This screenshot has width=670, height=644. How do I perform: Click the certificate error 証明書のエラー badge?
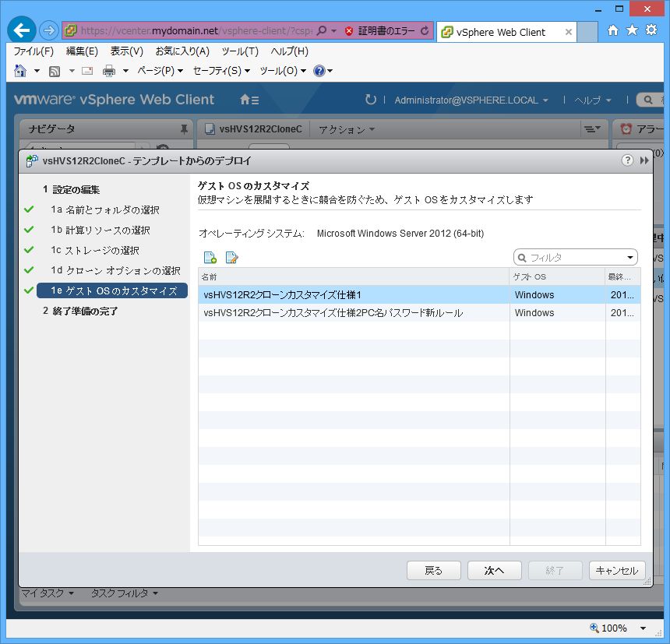pyautogui.click(x=380, y=30)
